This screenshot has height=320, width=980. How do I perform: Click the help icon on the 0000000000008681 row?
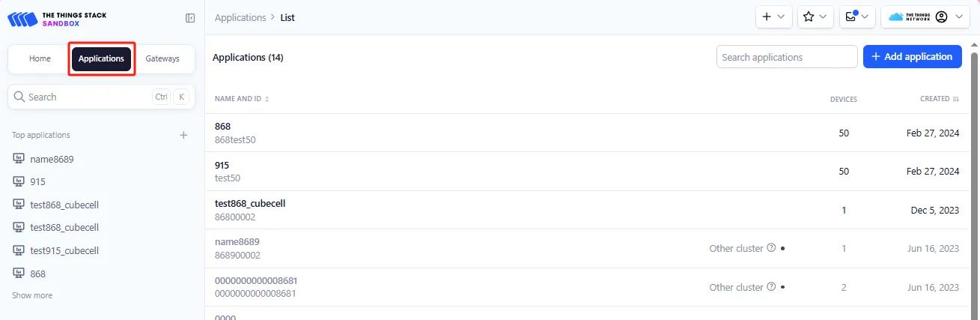771,287
